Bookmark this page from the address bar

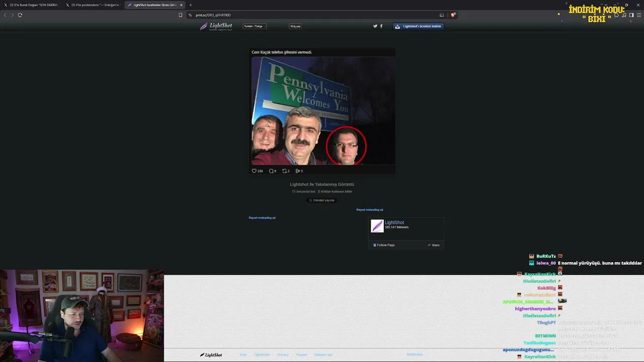(180, 15)
